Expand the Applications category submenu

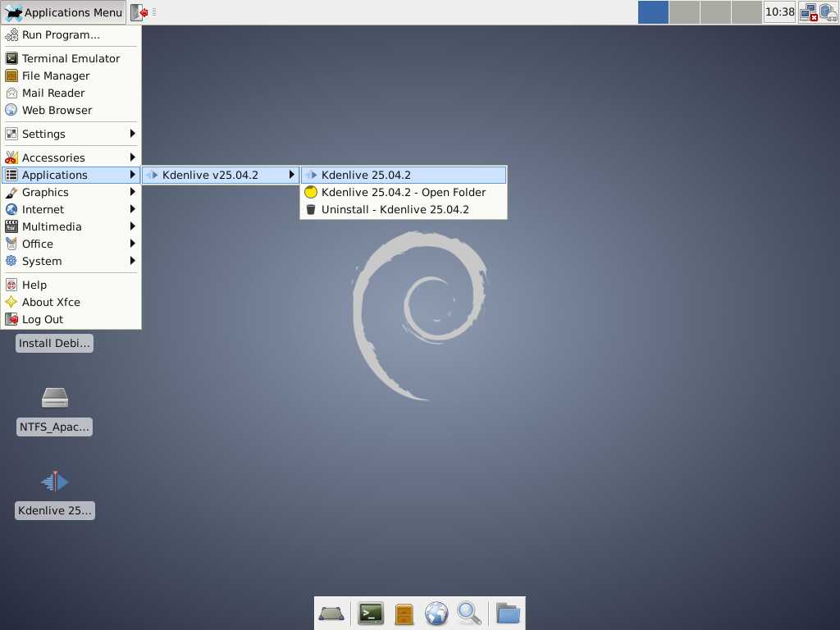point(71,175)
